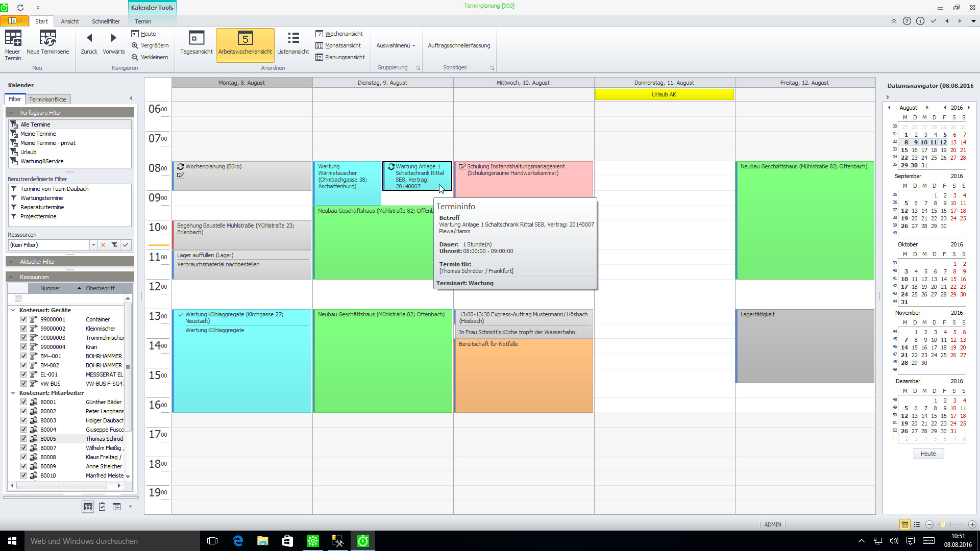Select calendar grid icon in bottom left pane

[x=88, y=507]
